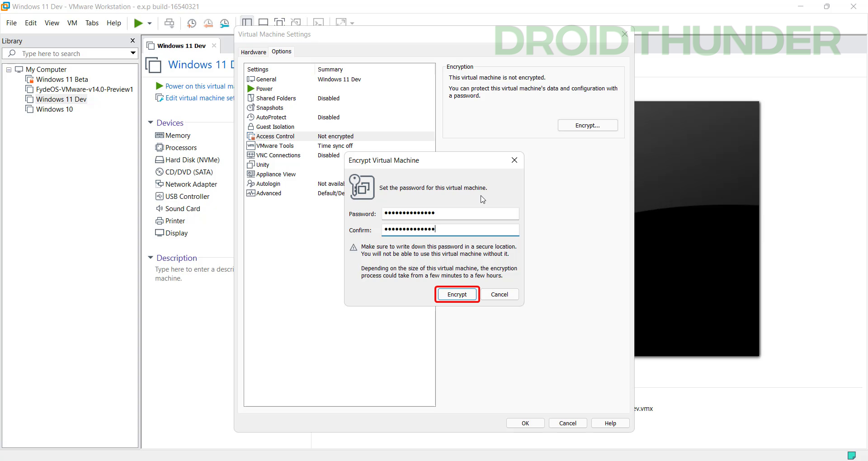Click the Take Snapshot clock icon

(192, 23)
